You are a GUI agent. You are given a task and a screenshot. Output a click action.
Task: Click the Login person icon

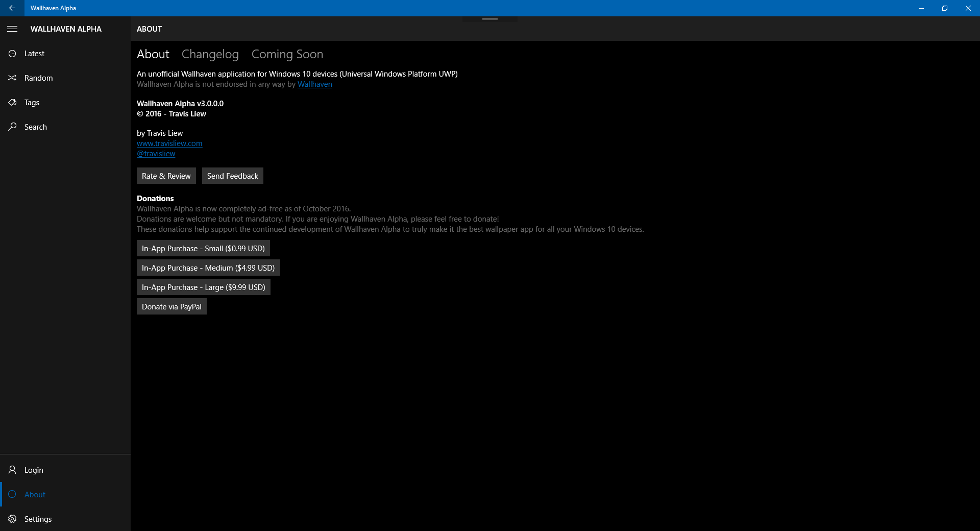point(12,470)
